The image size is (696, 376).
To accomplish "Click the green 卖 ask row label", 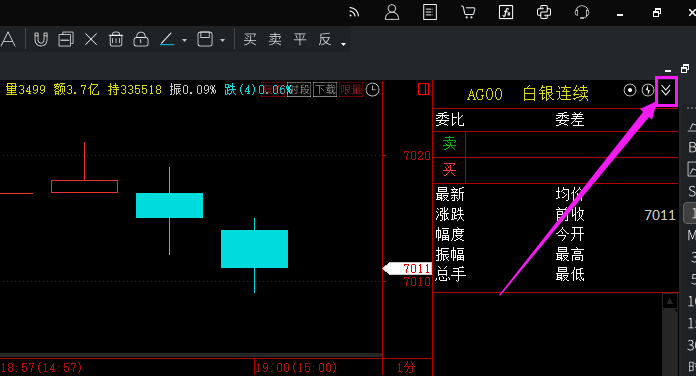I will coord(449,143).
